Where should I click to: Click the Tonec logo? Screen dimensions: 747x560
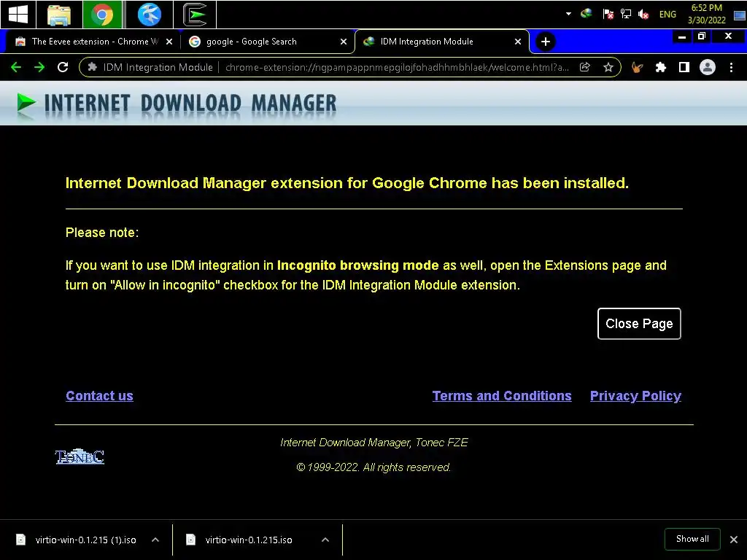click(80, 456)
